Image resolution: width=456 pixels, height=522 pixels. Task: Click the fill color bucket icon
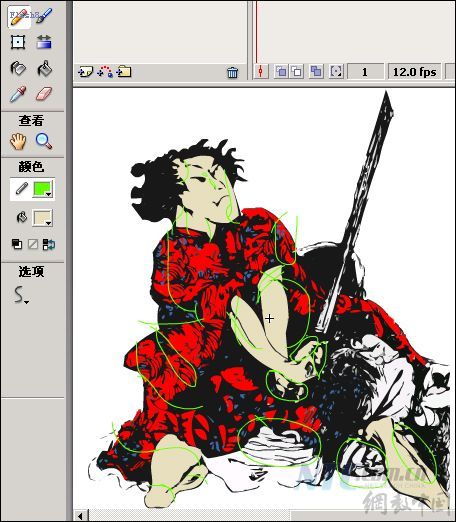pyautogui.click(x=22, y=218)
